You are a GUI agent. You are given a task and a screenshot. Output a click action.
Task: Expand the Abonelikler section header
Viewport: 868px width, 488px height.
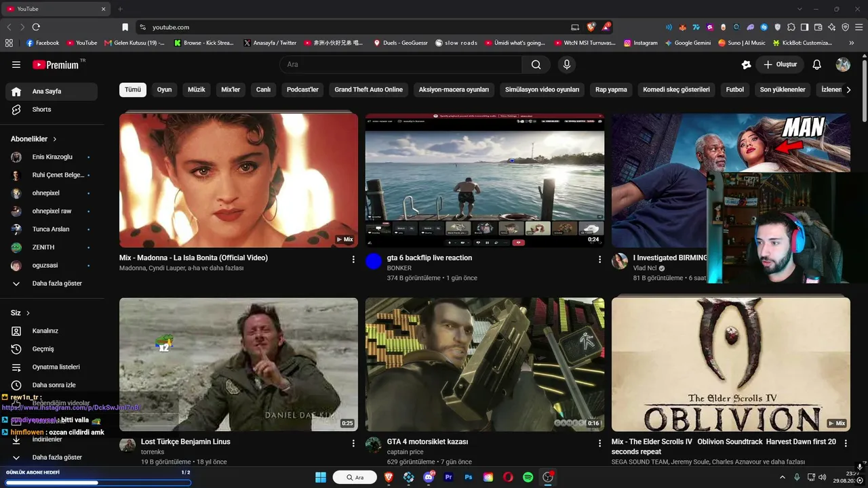(34, 139)
